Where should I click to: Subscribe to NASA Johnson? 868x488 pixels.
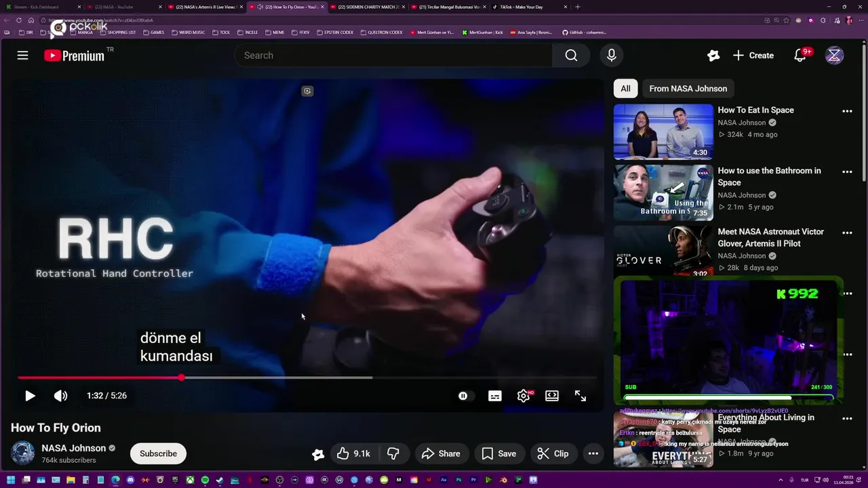[x=158, y=453]
